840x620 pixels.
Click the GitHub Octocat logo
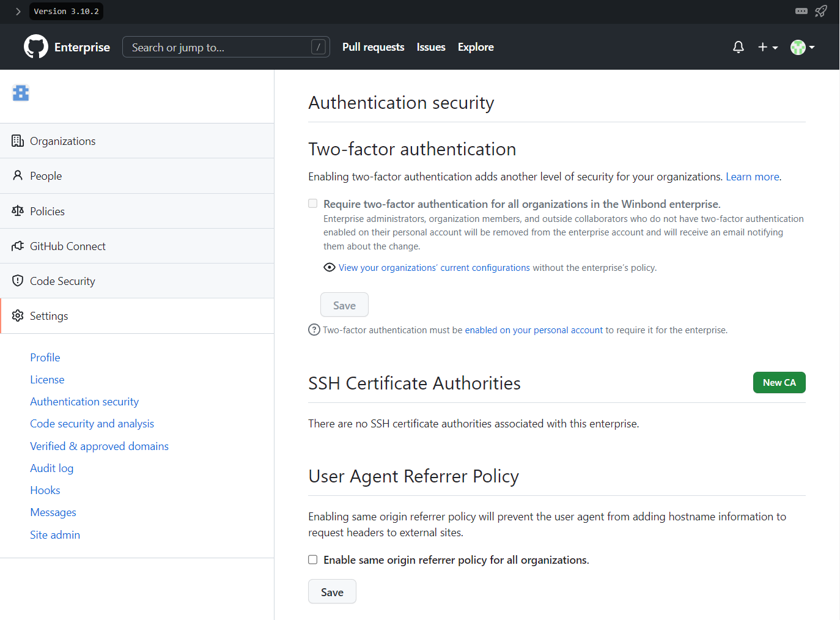[x=36, y=47]
